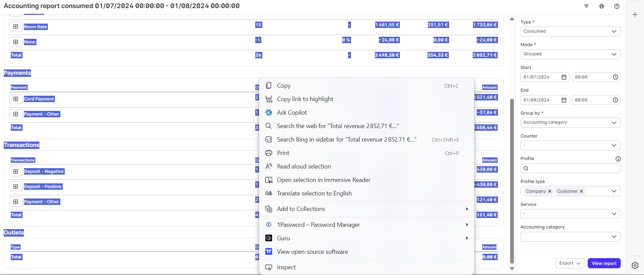The width and height of the screenshot is (644, 275).
Task: Click the plus icon in right sidebar
Action: coord(635,14)
